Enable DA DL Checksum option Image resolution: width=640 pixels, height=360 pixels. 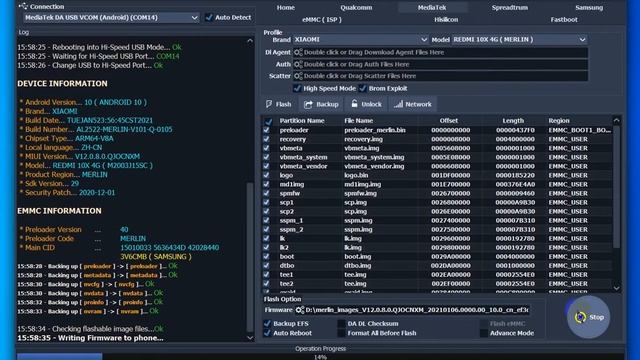[x=341, y=323]
